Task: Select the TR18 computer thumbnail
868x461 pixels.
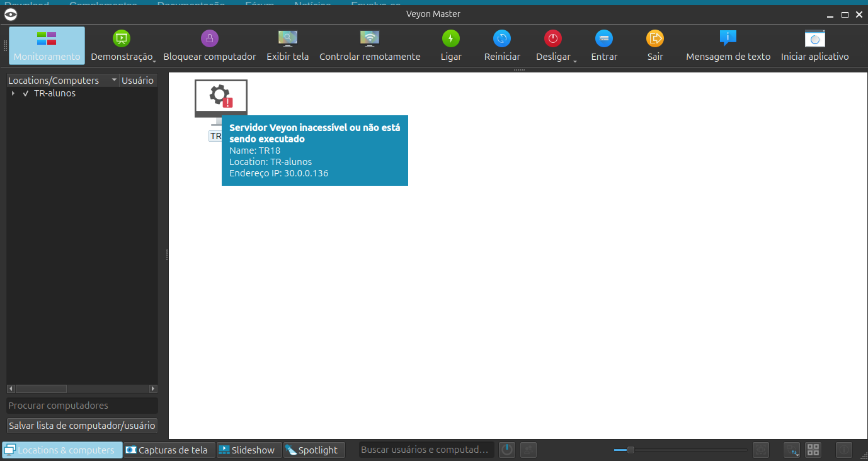Action: pyautogui.click(x=220, y=103)
